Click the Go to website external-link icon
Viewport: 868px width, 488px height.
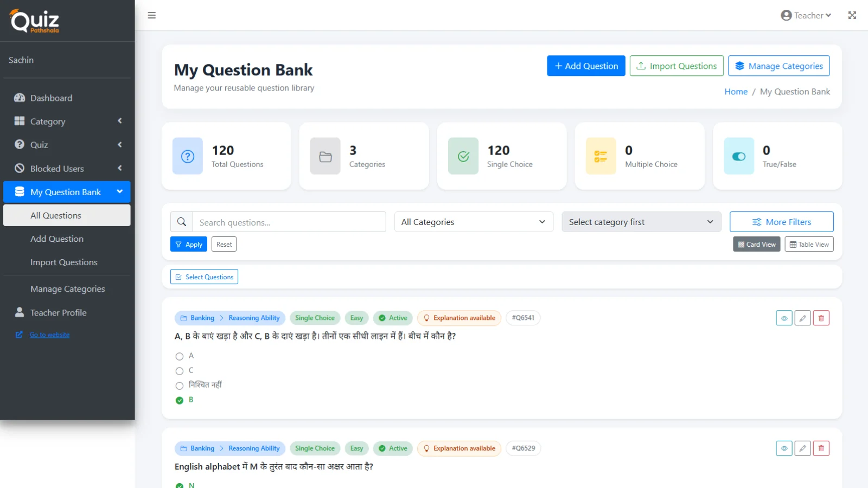tap(19, 335)
